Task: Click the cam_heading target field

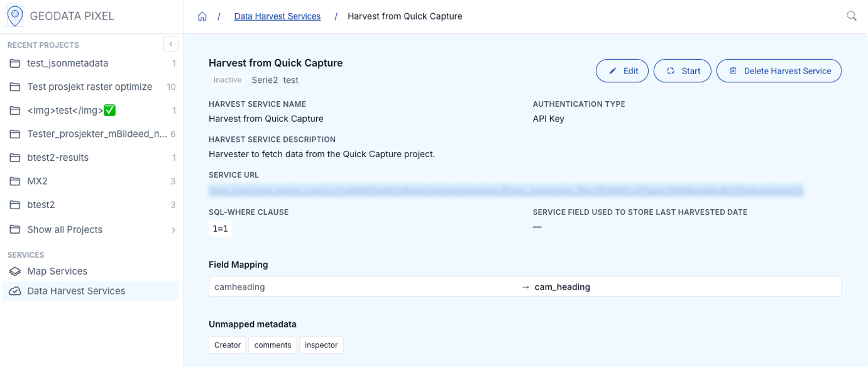Action: click(562, 287)
